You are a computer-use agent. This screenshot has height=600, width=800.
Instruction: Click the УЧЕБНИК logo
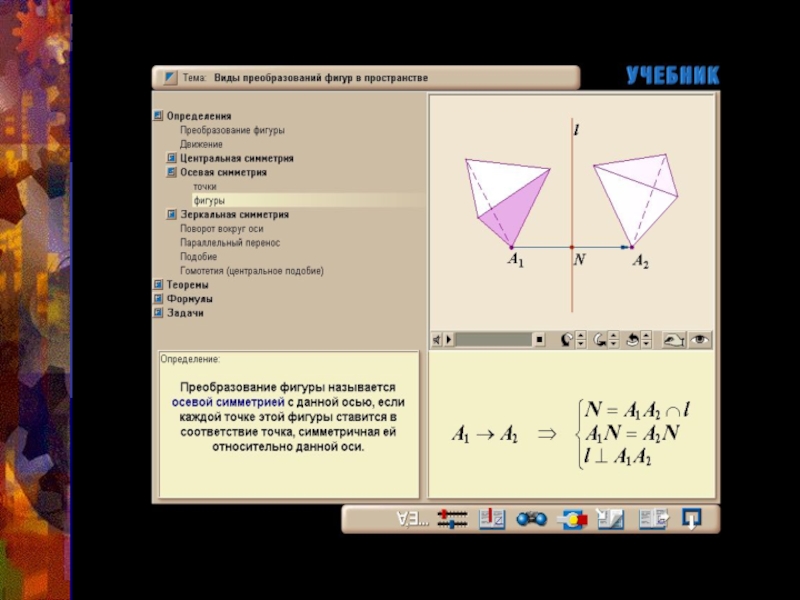pos(672,76)
